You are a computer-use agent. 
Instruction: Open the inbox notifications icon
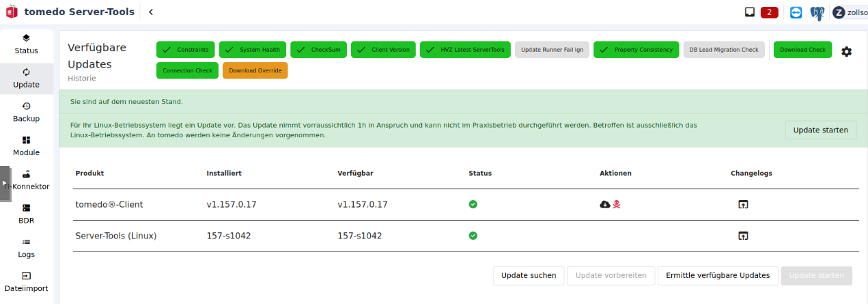[749, 12]
